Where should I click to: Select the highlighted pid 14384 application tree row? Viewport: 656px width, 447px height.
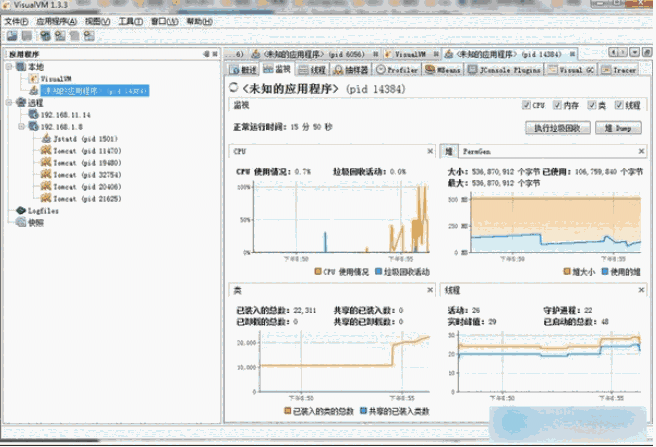[95, 90]
